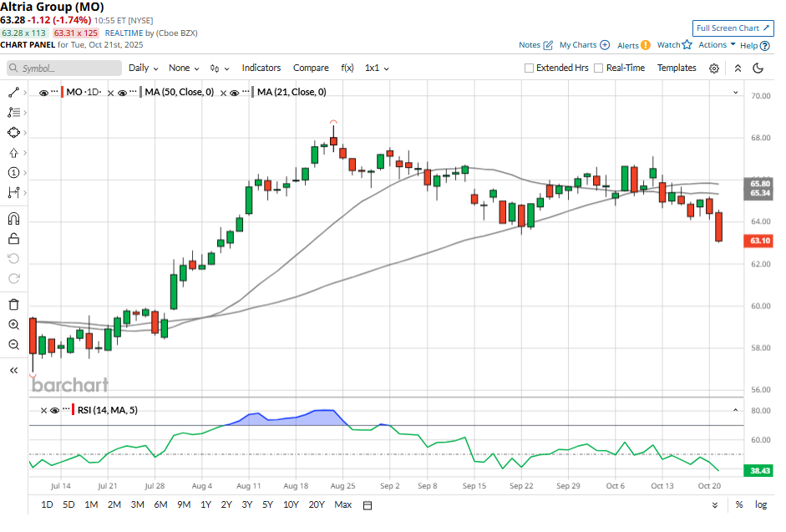Enable the Extended Hrs checkbox
The image size is (786, 532).
(x=529, y=68)
